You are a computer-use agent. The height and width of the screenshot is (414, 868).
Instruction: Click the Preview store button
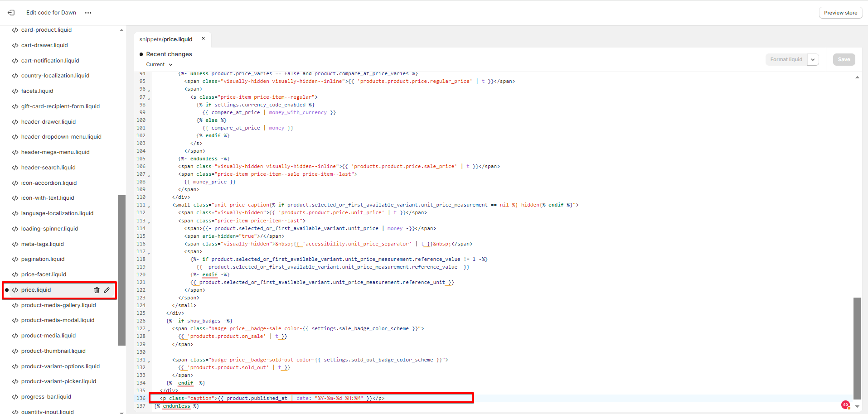tap(840, 13)
